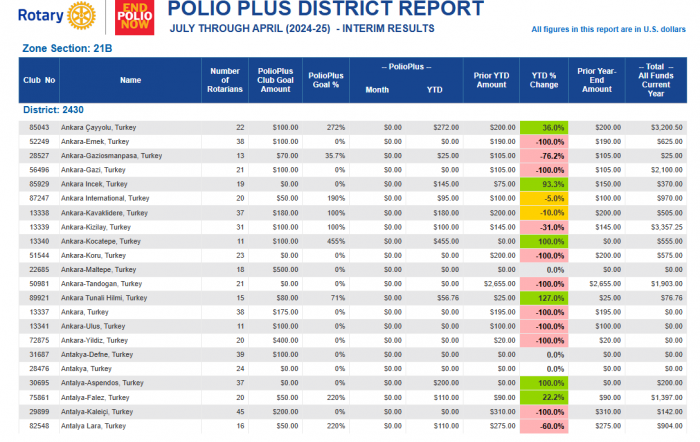Image resolution: width=700 pixels, height=442 pixels.
Task: Select the Club No column header
Action: 39,80
